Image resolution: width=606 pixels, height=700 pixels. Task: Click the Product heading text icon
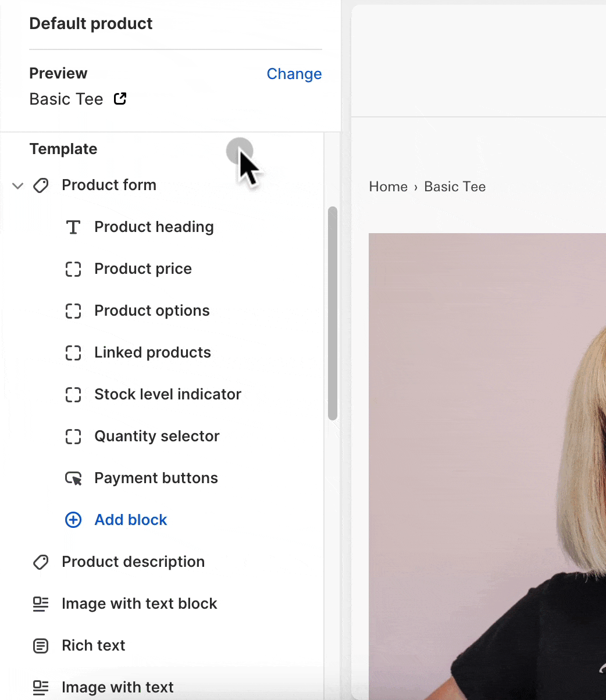tap(73, 227)
